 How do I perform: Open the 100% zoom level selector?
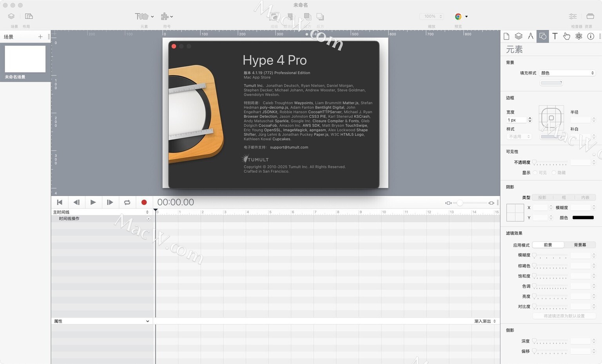coord(432,16)
